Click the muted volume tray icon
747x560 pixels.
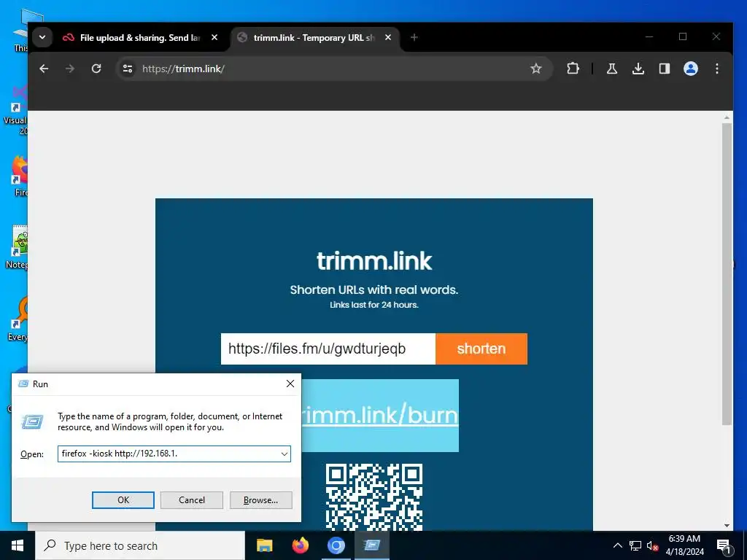click(x=653, y=545)
